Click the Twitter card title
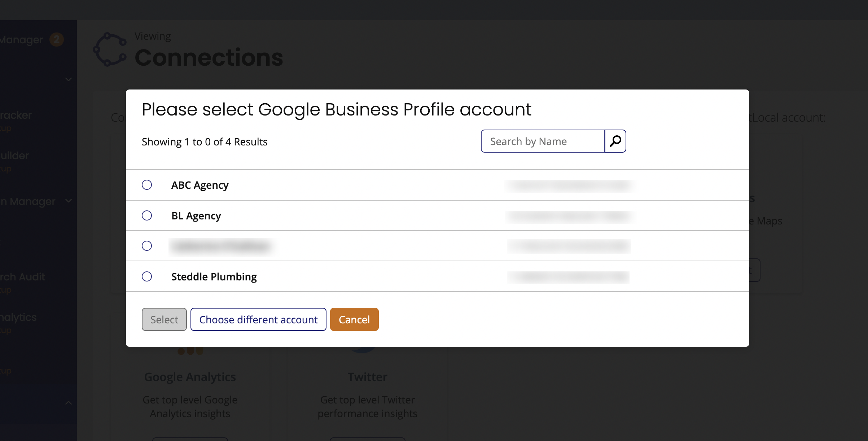 pos(368,377)
